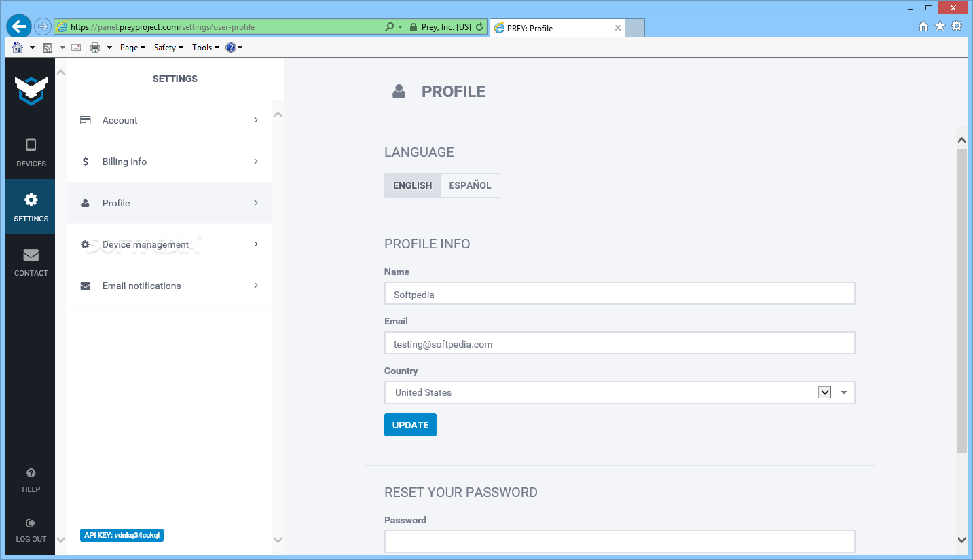Click the Read mail icon
Screen dimensions: 973x560
(76, 48)
